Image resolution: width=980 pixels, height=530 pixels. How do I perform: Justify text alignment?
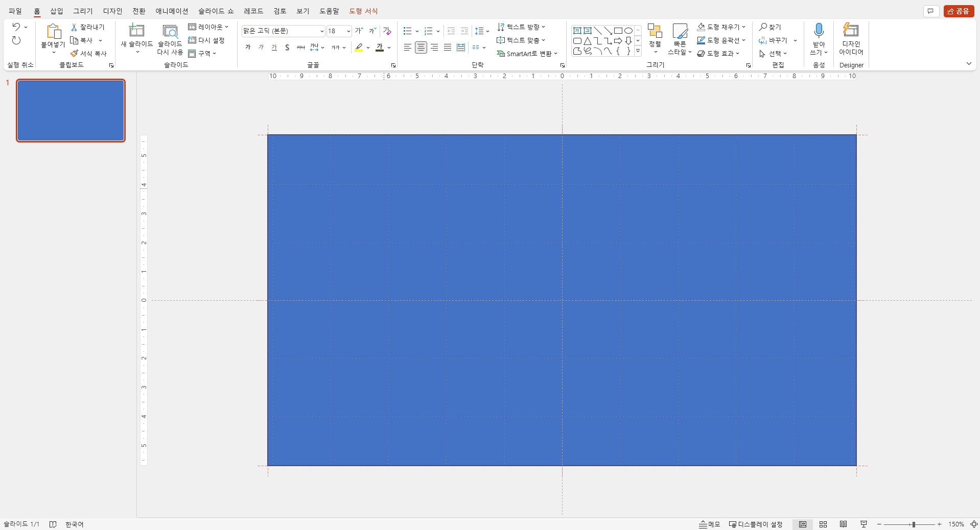448,47
